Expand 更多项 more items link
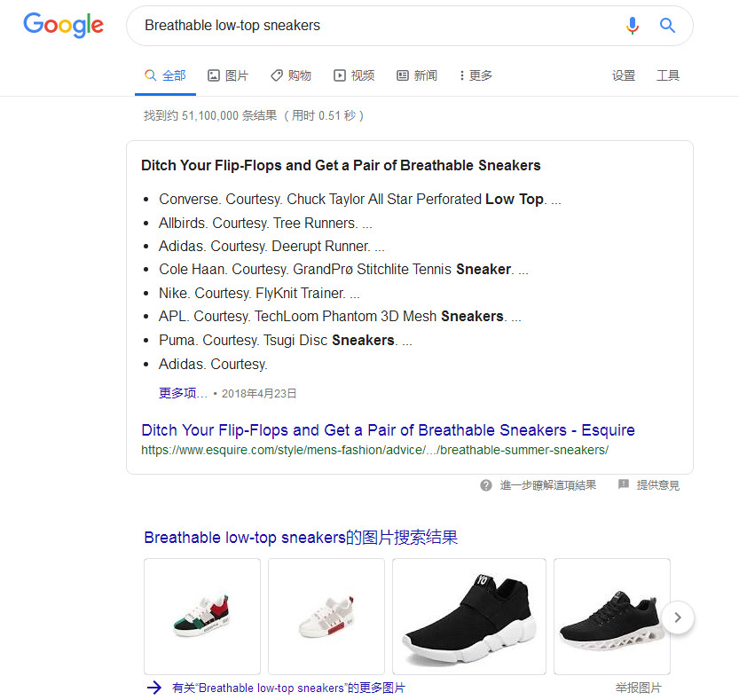This screenshot has width=739, height=700. [x=183, y=393]
